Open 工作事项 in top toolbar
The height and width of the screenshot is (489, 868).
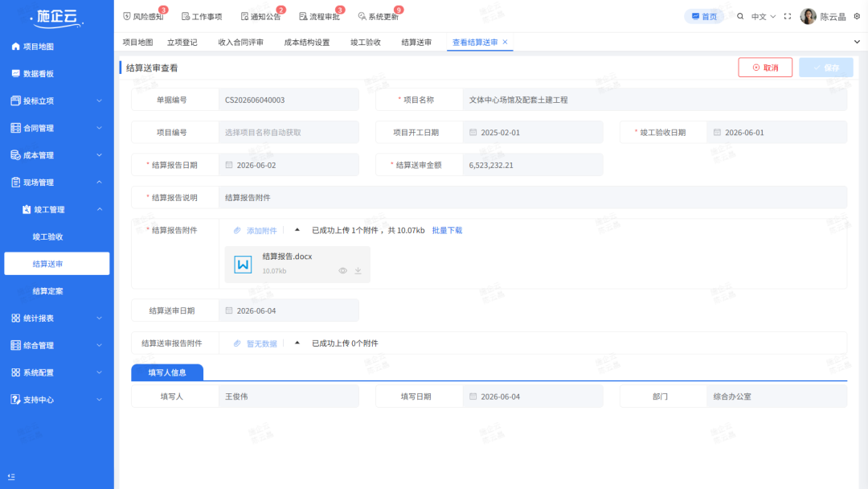pos(202,17)
